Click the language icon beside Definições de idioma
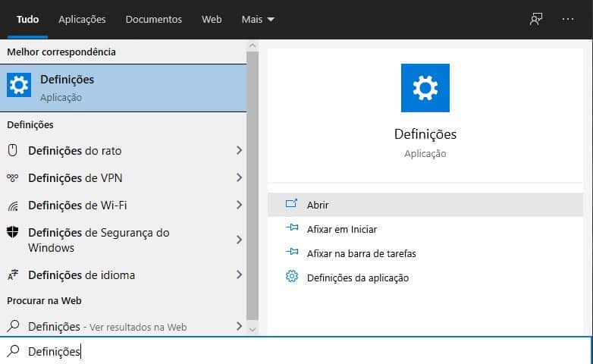The width and height of the screenshot is (593, 364). (x=13, y=275)
